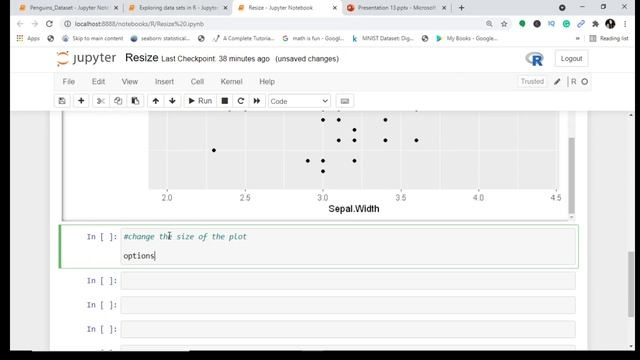The height and width of the screenshot is (360, 640).
Task: Click the Logout button
Action: pos(571,59)
